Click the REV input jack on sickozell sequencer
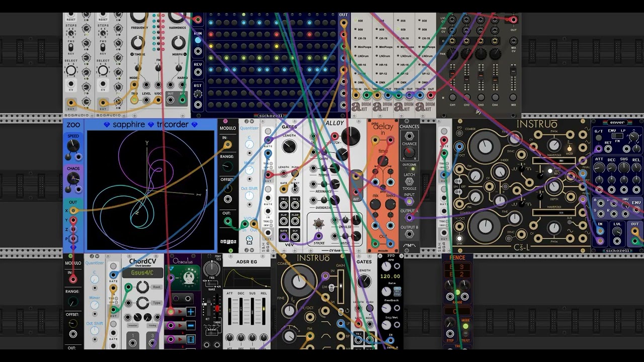This screenshot has width=644, height=362. tap(198, 72)
